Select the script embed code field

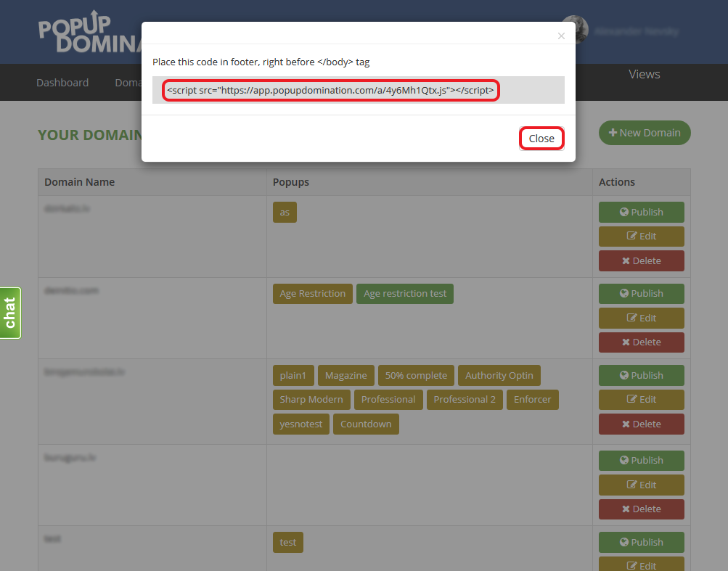click(x=358, y=90)
